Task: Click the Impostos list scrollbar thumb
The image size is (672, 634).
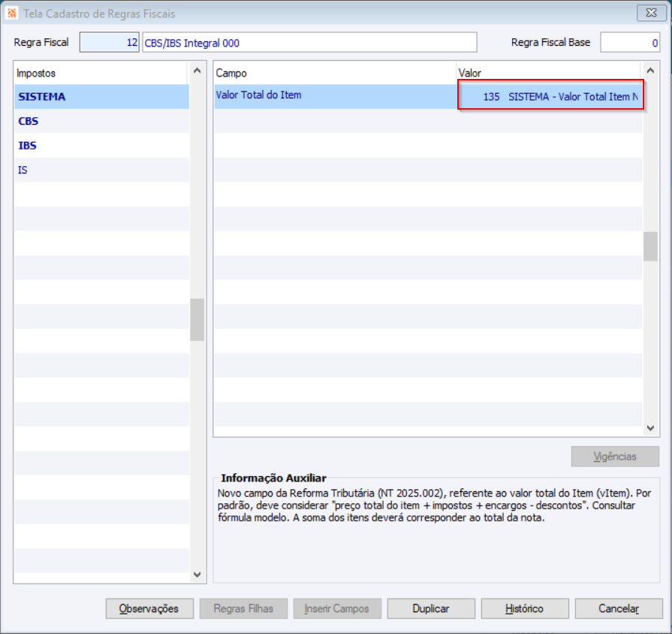Action: click(x=197, y=319)
